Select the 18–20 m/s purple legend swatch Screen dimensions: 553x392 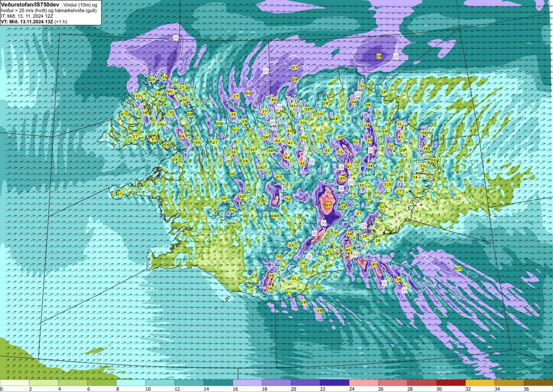coord(276,383)
